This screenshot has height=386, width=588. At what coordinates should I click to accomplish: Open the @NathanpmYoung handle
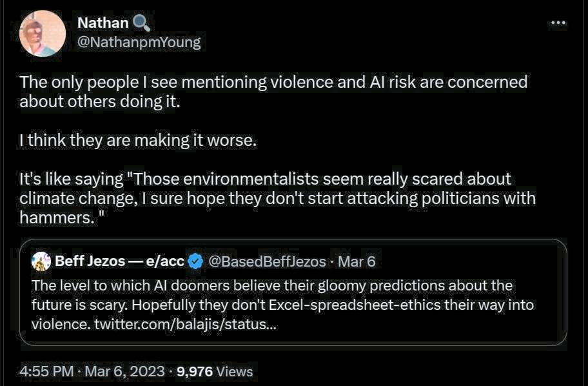click(139, 43)
